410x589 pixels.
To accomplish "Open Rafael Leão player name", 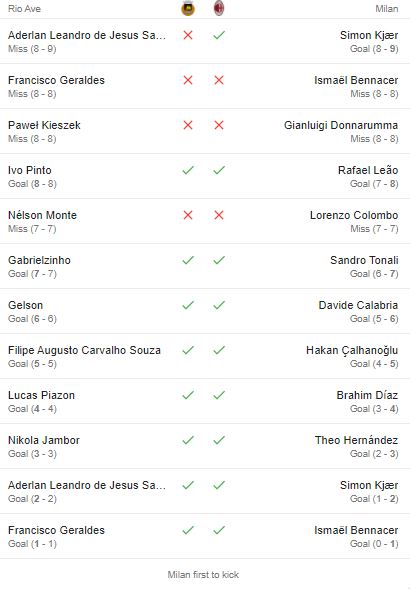I will tap(368, 170).
